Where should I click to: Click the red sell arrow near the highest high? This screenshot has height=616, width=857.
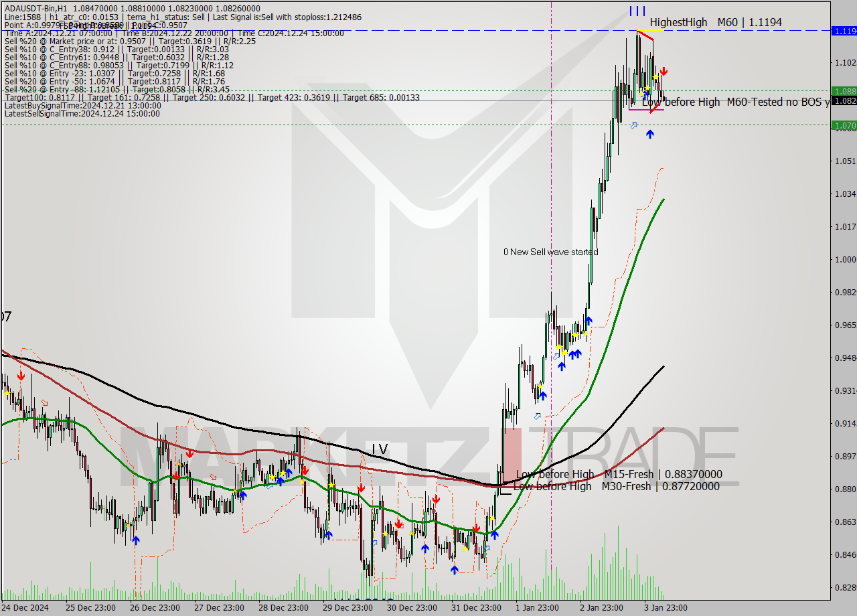click(664, 71)
